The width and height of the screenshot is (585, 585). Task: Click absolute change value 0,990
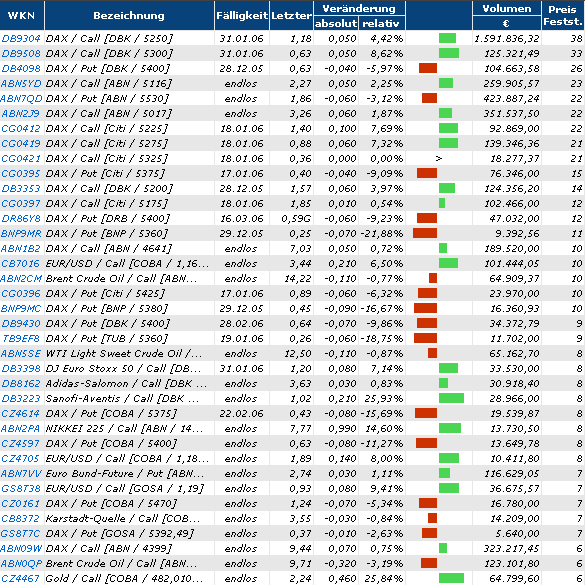click(342, 428)
